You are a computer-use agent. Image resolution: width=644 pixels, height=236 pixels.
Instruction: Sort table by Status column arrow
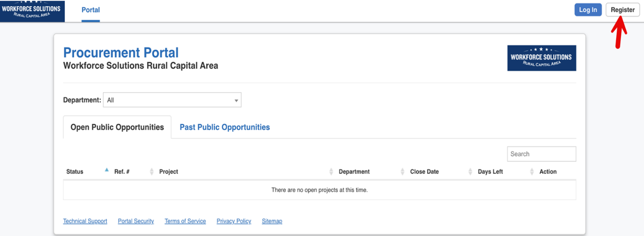click(x=107, y=171)
